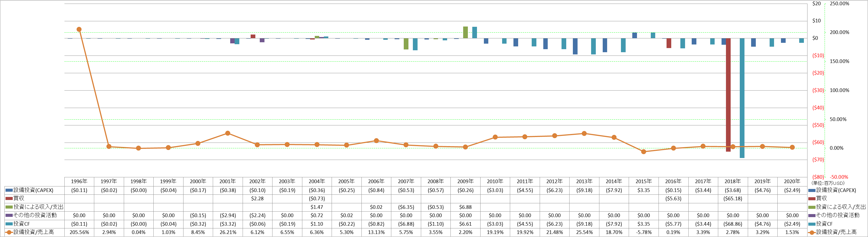Click the tall red acquisition bar for 2018
This screenshot has width=868, height=237.
point(728,95)
